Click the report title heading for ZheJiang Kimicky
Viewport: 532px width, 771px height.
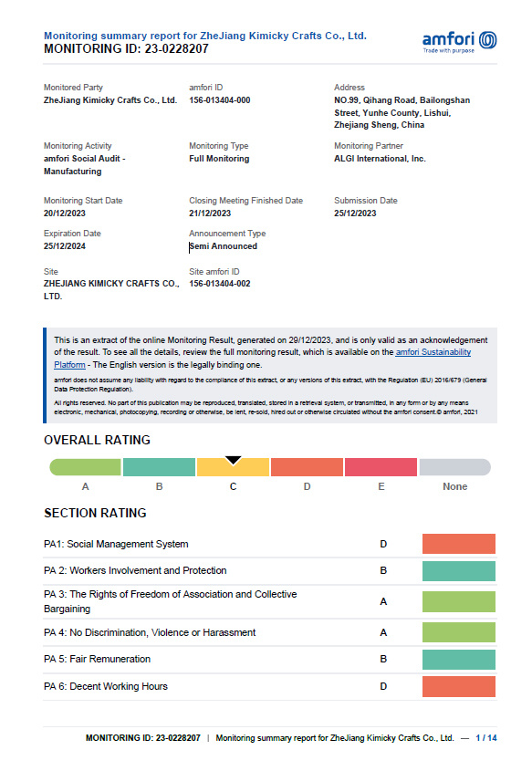coord(205,36)
